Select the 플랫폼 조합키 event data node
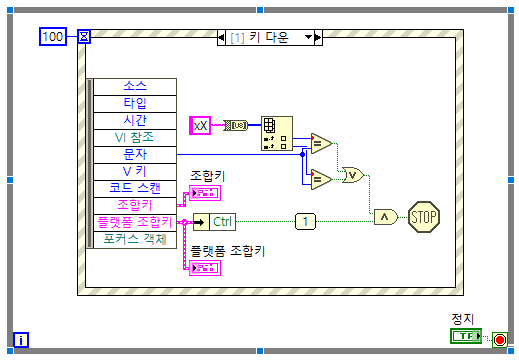 tap(135, 223)
